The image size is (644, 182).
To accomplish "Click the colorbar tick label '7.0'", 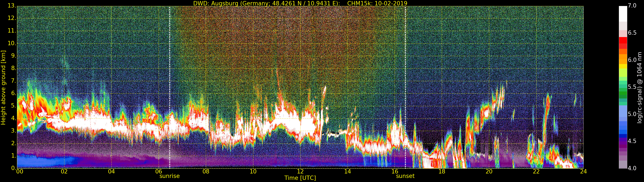I will click(632, 6).
